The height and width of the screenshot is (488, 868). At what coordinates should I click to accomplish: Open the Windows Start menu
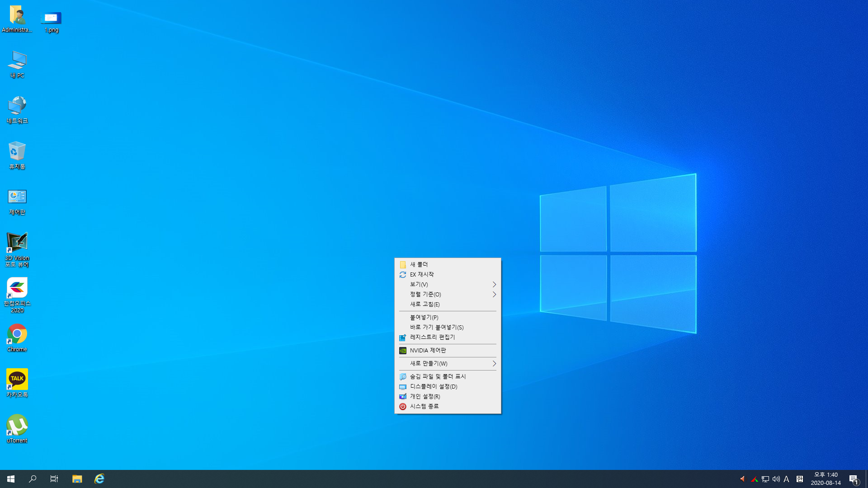click(x=11, y=479)
